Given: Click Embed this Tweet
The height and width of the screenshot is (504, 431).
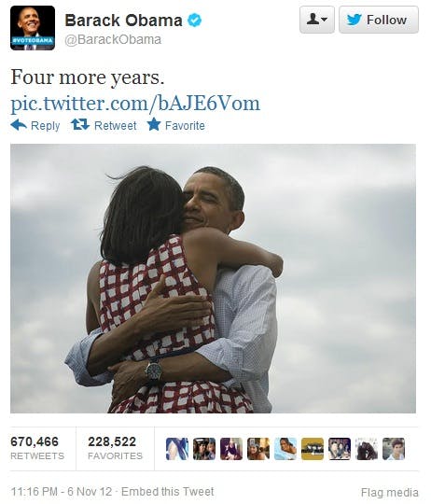Looking at the screenshot, I should pyautogui.click(x=167, y=492).
